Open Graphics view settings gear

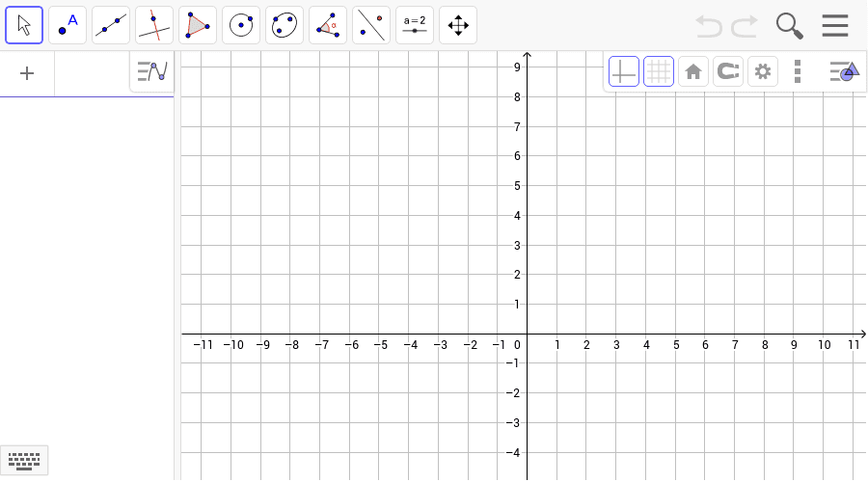763,71
